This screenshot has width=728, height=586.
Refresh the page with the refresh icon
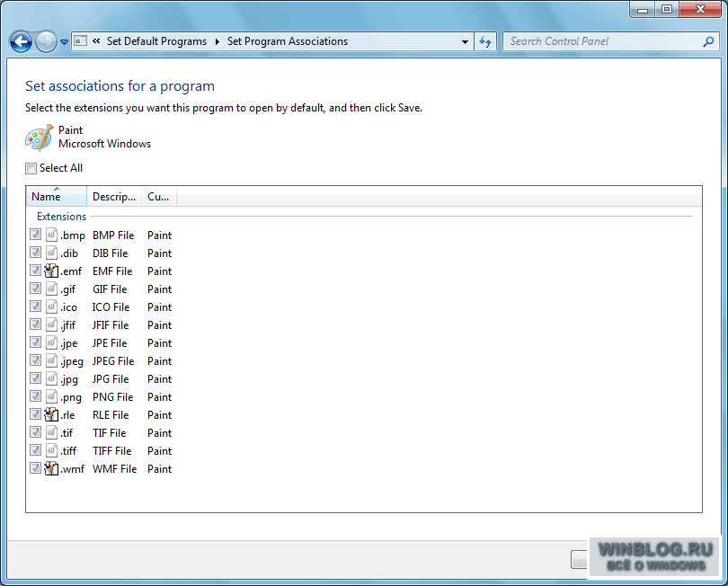[x=485, y=41]
